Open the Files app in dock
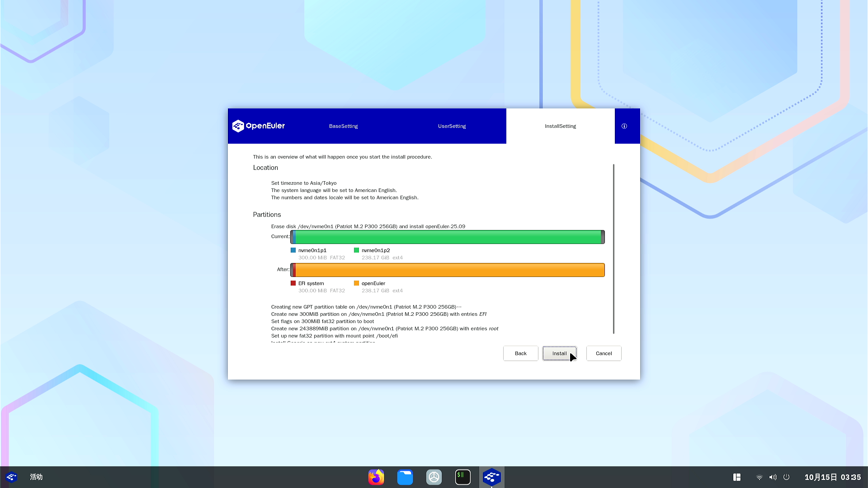 [405, 477]
